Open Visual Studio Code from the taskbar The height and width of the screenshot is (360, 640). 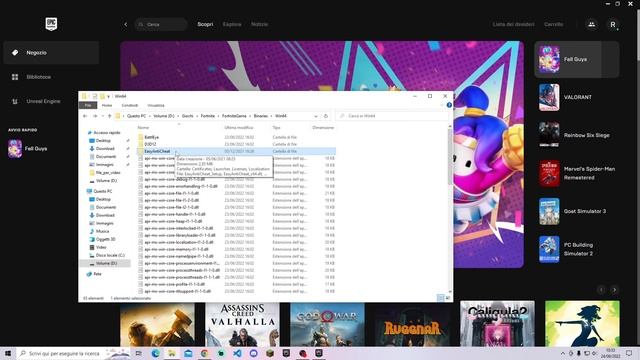coord(237,353)
